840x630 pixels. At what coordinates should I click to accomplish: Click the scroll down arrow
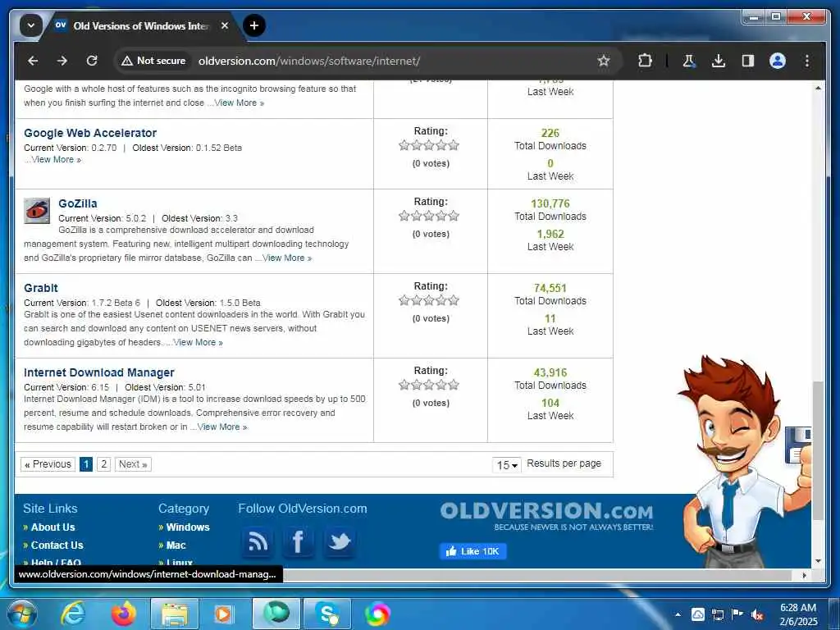pyautogui.click(x=818, y=561)
